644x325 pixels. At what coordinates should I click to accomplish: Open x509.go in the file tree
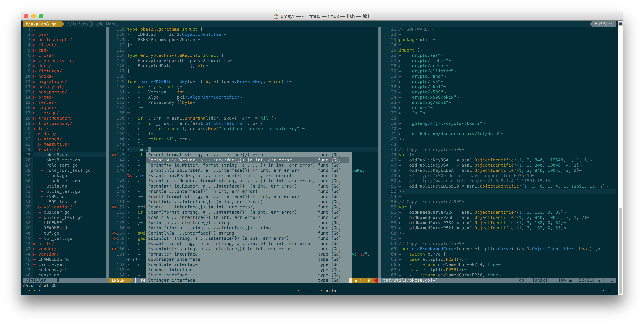[55, 196]
